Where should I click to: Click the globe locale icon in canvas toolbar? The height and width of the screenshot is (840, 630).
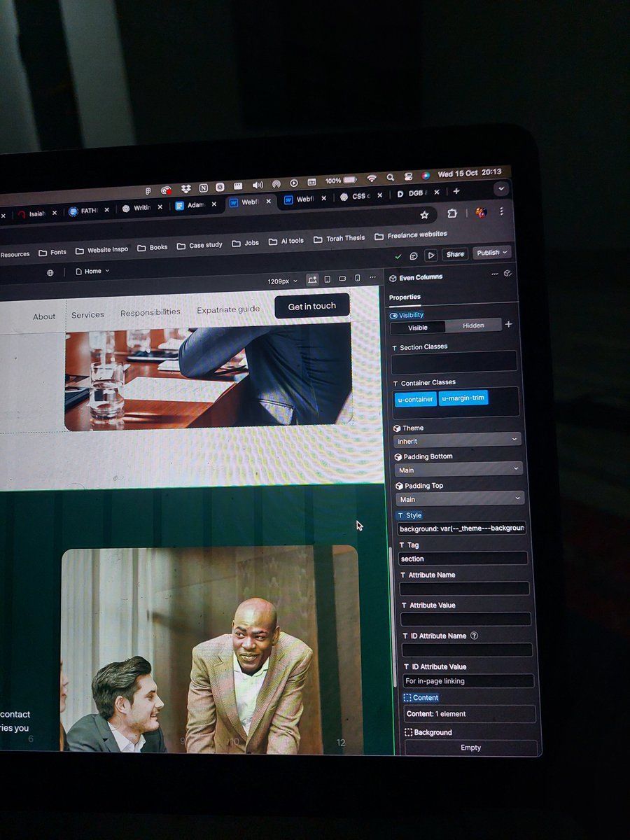click(x=50, y=273)
